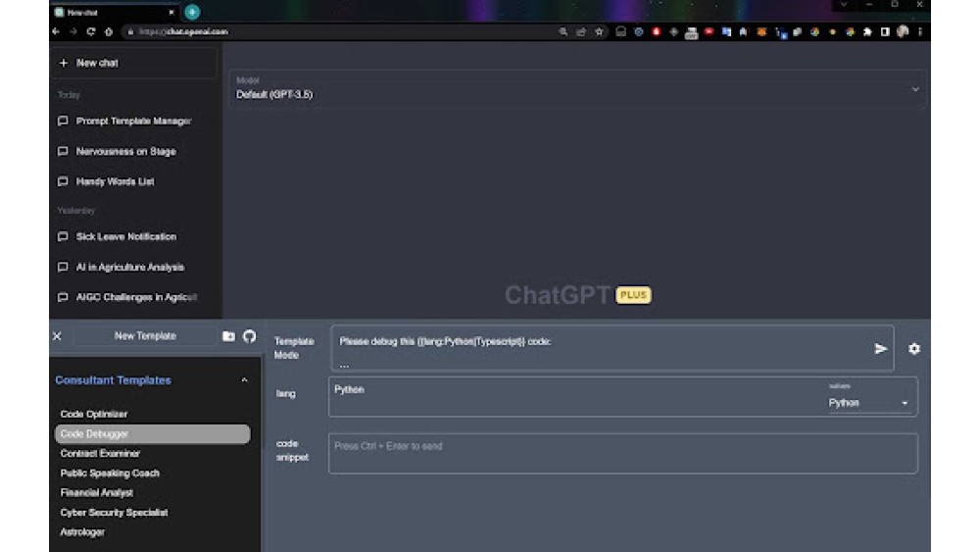The height and width of the screenshot is (552, 980).
Task: Open template settings gear icon
Action: 914,349
